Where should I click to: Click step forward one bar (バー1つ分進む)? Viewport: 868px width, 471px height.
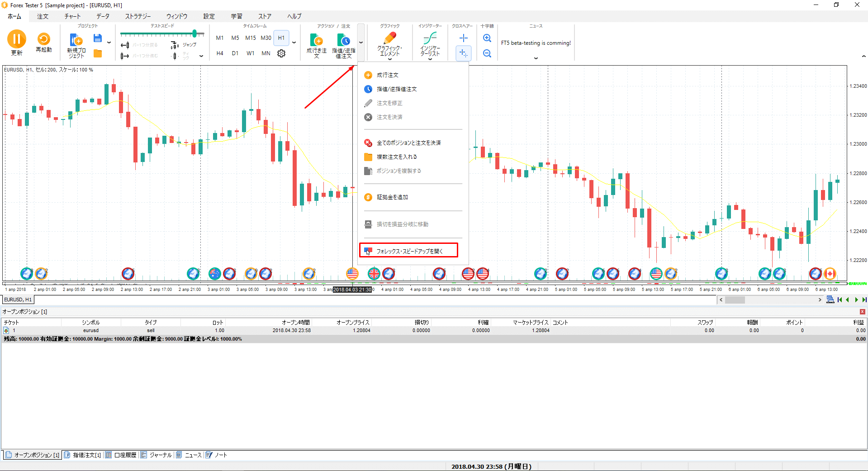[x=139, y=56]
